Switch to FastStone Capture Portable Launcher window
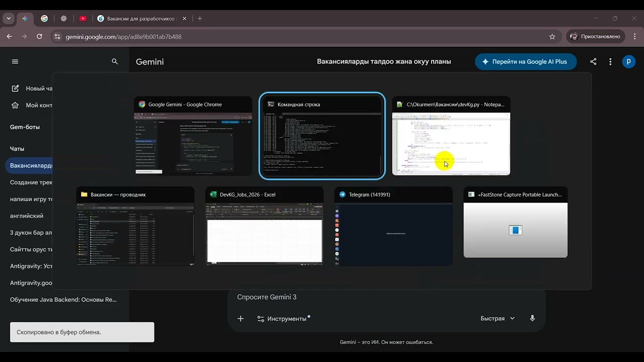 click(x=516, y=222)
